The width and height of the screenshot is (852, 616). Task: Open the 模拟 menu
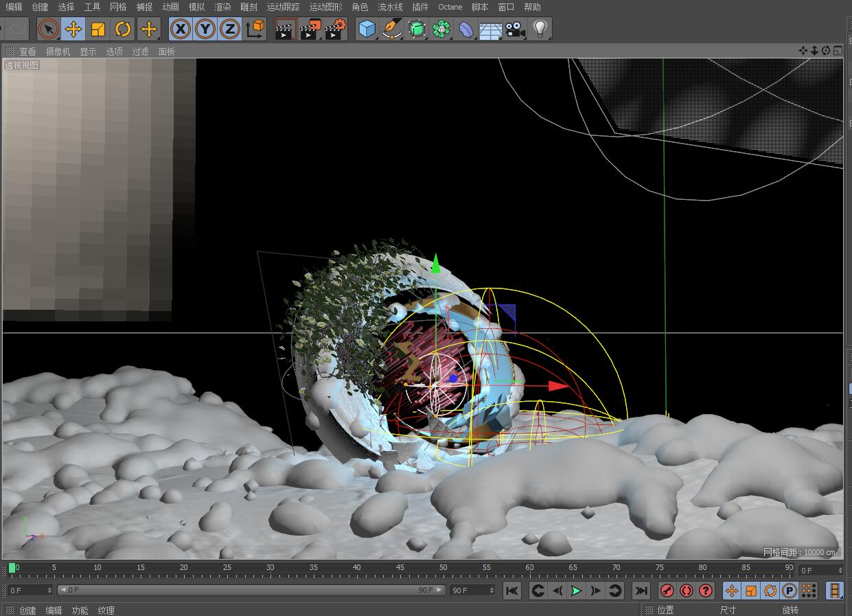[196, 7]
